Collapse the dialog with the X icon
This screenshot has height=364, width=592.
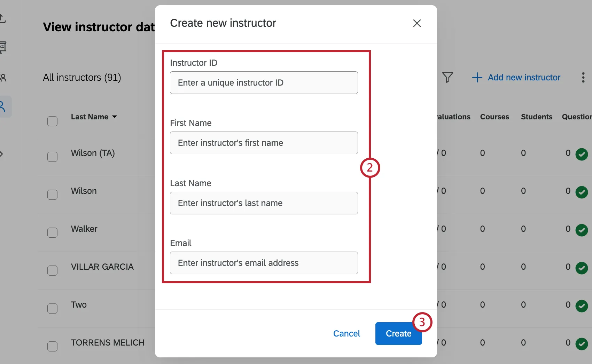tap(417, 23)
